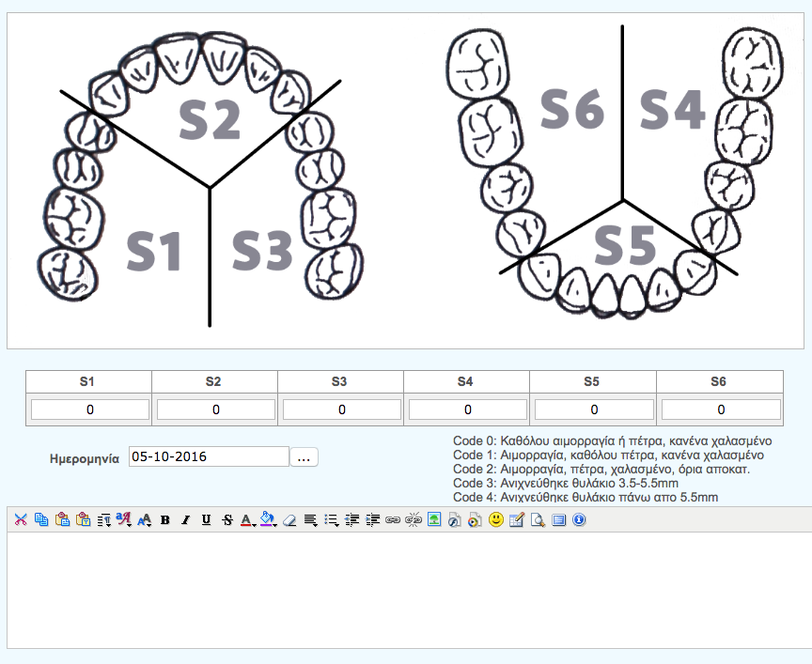Click the insert image icon
Viewport: 812px width, 664px height.
point(434,519)
